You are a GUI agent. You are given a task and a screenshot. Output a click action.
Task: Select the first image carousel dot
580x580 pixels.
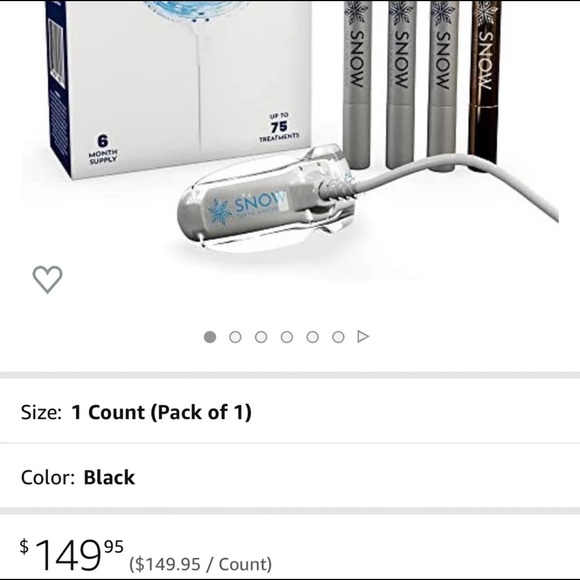coord(210,337)
